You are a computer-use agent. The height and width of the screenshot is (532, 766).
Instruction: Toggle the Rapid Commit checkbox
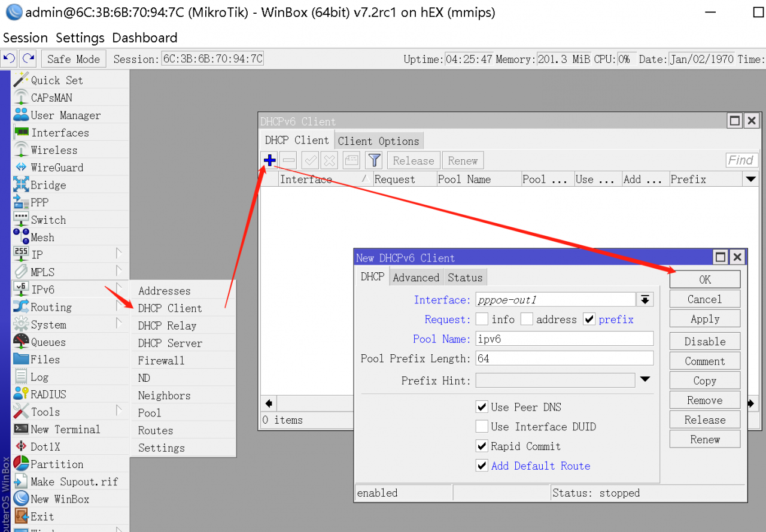click(482, 446)
